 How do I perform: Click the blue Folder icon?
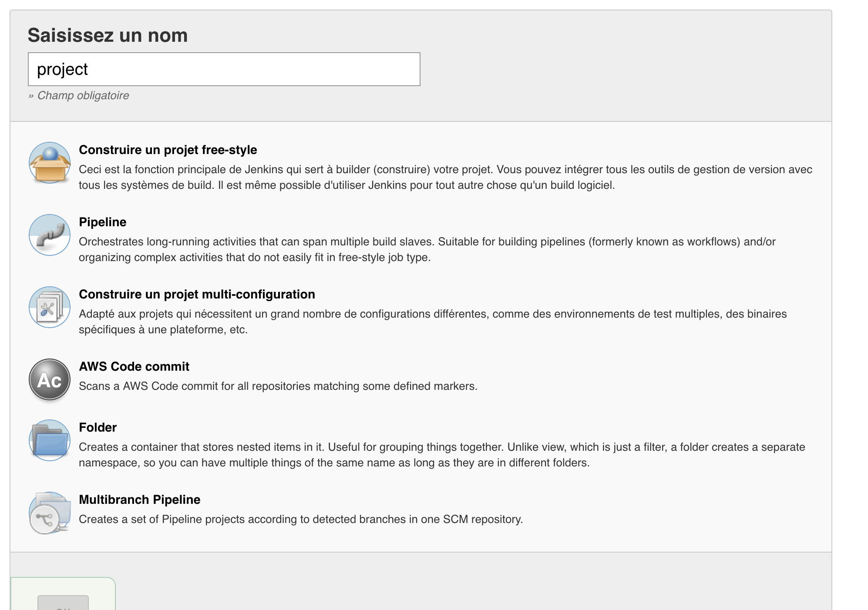coord(50,440)
